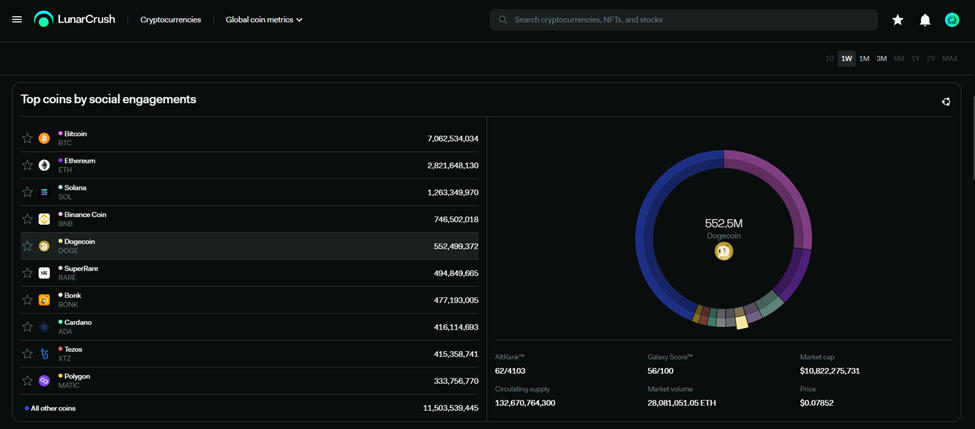Image resolution: width=975 pixels, height=429 pixels.
Task: Open the Cardano row
Action: (250, 327)
